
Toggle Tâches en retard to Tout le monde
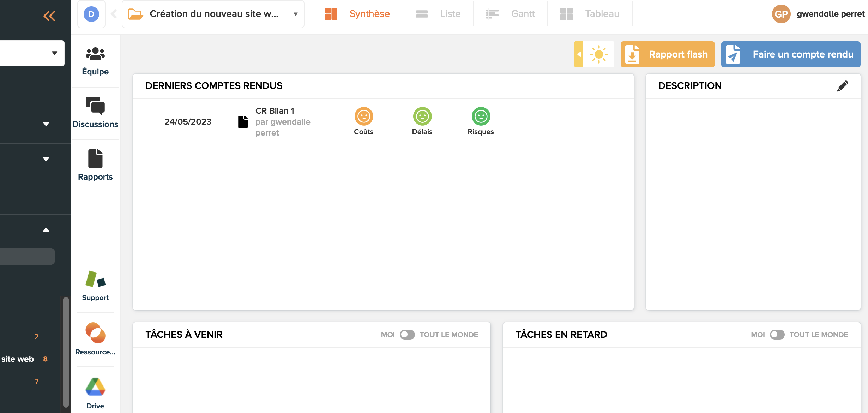click(777, 335)
